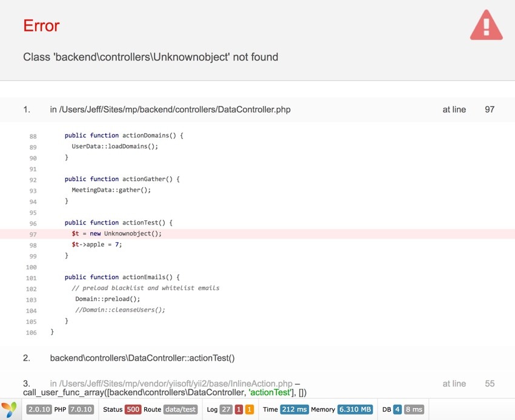Select the 'Class not found' error message
The width and height of the screenshot is (515, 420).
click(150, 57)
